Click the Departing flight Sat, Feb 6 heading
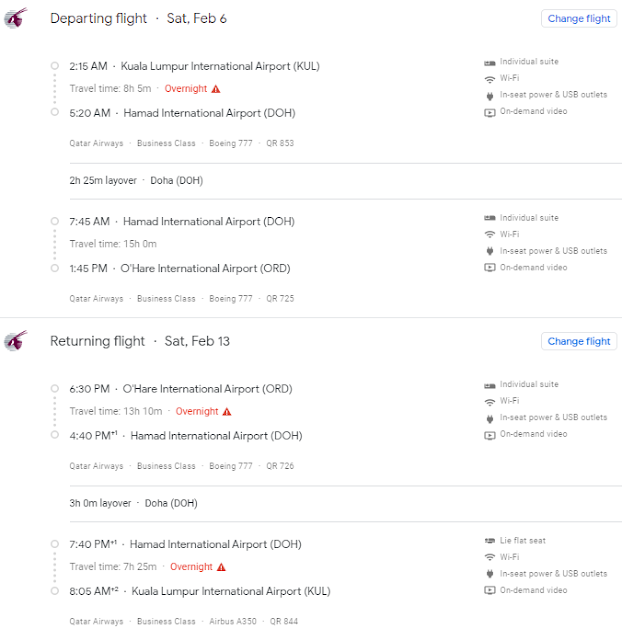Viewport: 622px width, 640px height. (138, 18)
